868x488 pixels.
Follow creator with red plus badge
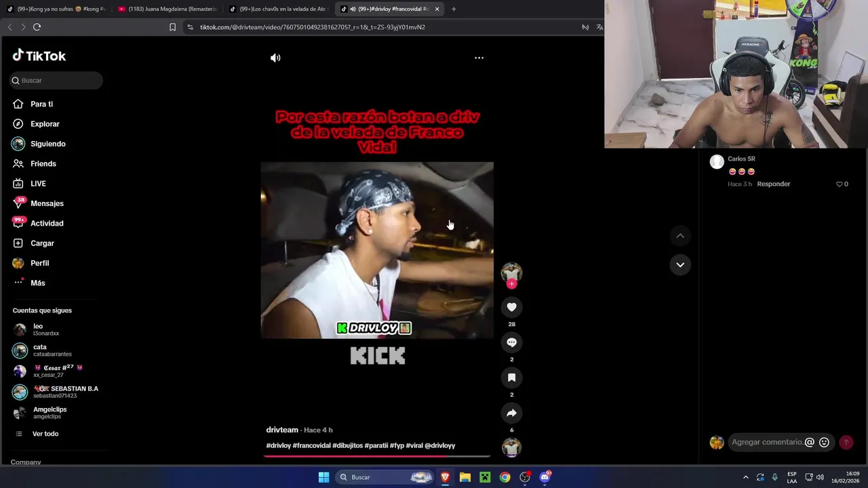[x=511, y=284]
